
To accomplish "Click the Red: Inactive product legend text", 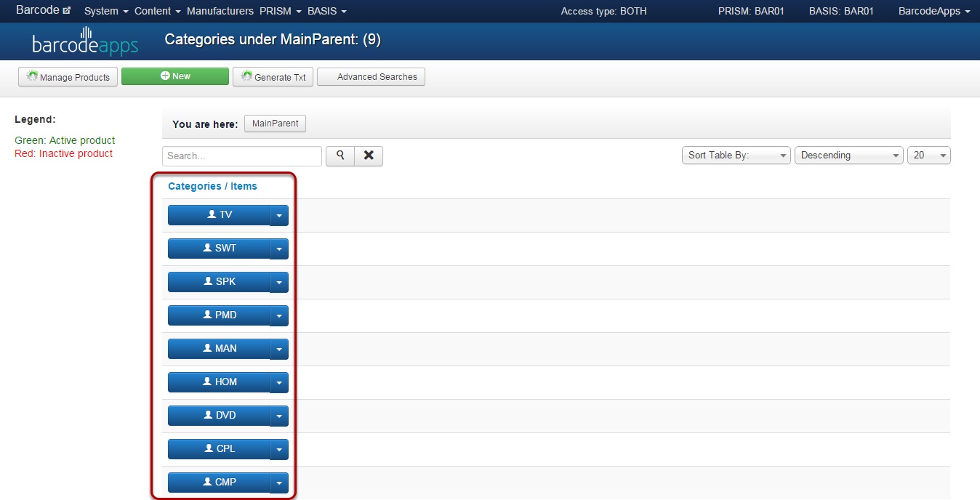I will [64, 153].
